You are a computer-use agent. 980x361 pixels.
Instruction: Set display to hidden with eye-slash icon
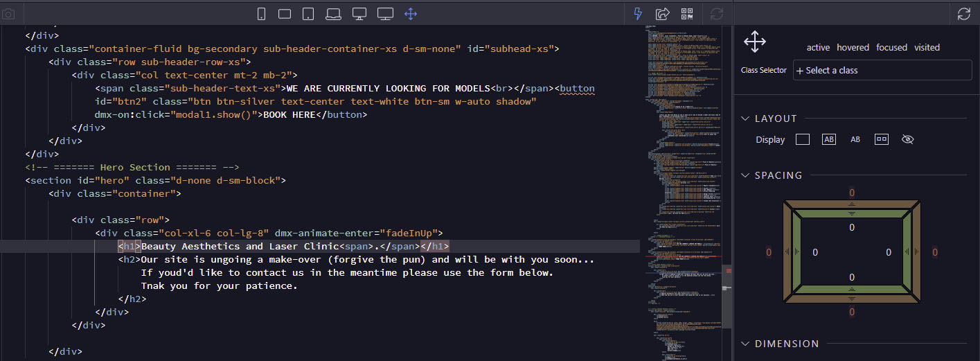(x=908, y=139)
